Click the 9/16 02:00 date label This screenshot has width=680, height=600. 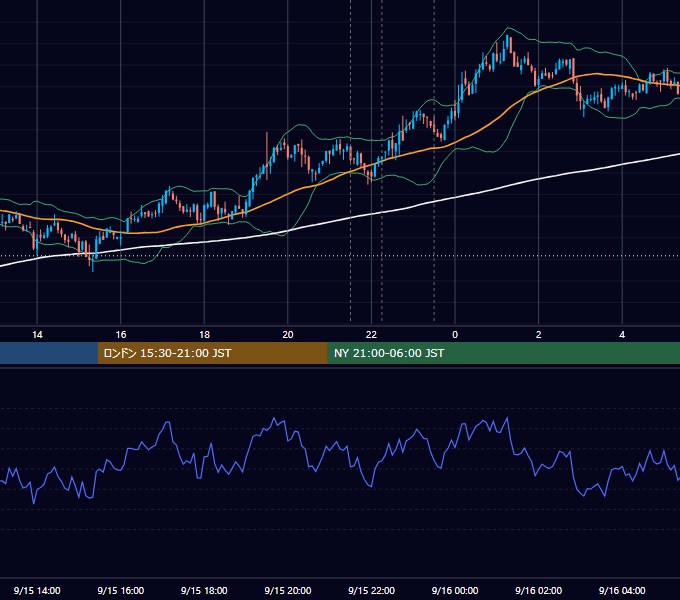point(539,590)
